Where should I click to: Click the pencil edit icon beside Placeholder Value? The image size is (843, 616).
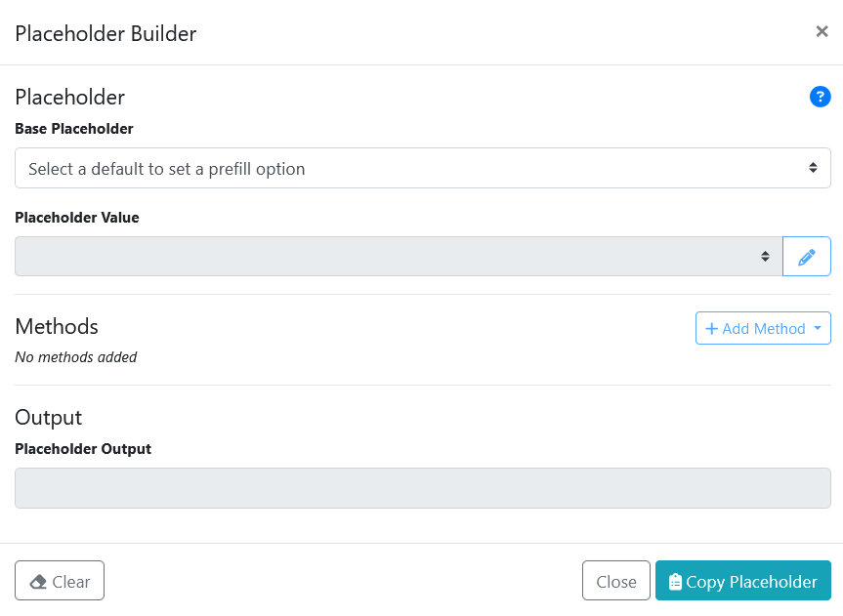tap(807, 257)
